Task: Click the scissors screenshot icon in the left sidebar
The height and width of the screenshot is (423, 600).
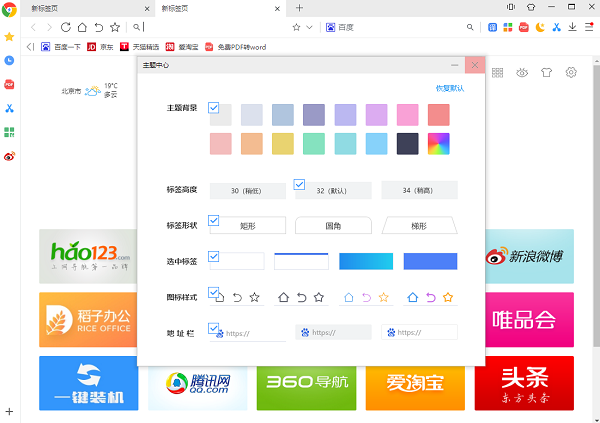Action: click(10, 108)
